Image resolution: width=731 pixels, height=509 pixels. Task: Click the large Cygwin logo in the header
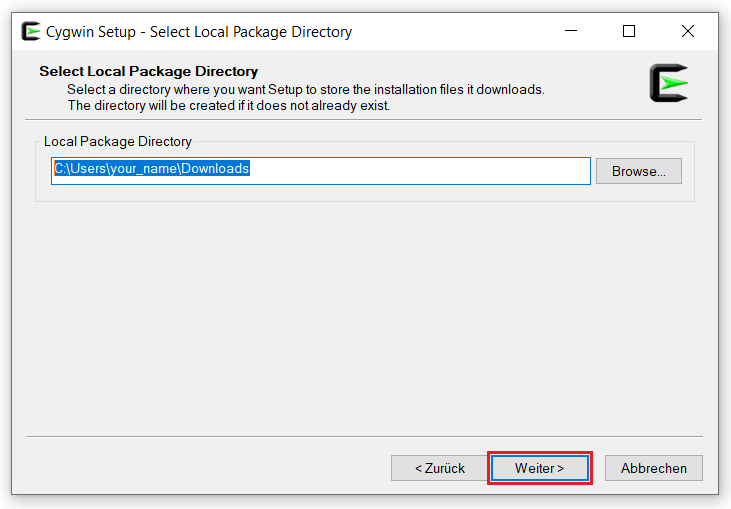click(668, 83)
